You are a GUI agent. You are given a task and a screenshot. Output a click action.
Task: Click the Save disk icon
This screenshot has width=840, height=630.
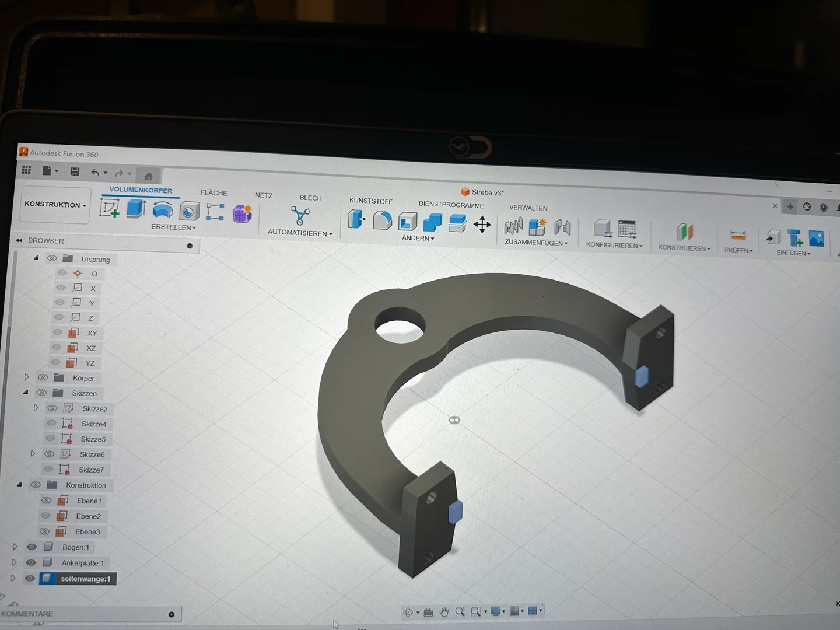click(x=75, y=171)
